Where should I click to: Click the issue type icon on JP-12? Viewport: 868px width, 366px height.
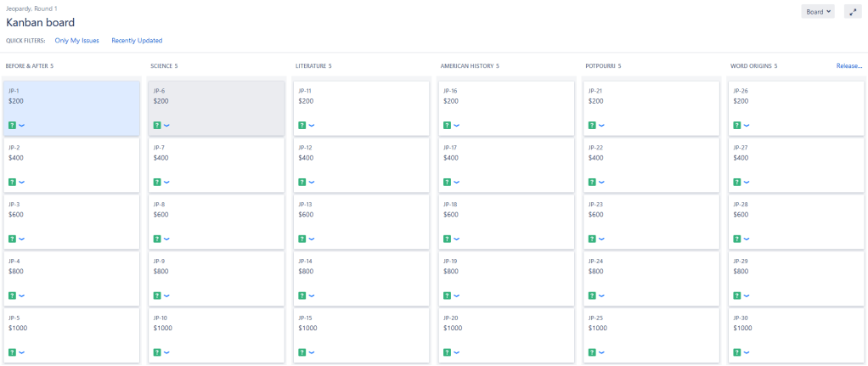click(302, 182)
